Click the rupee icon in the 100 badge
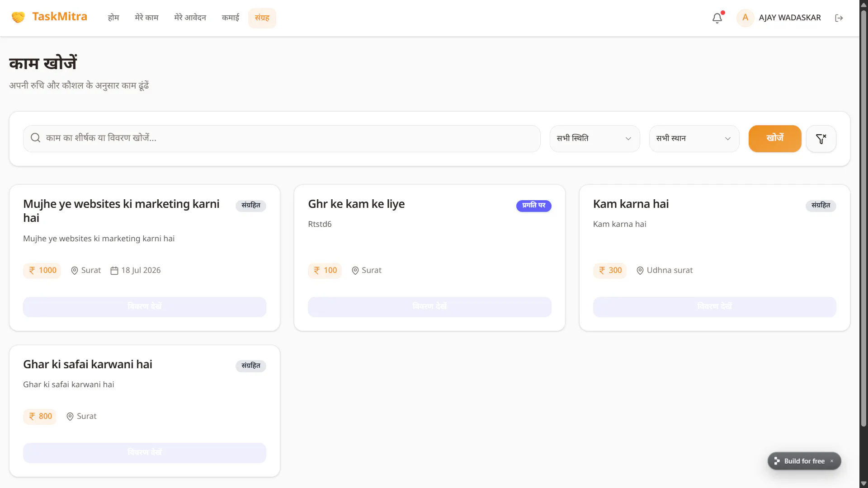The height and width of the screenshot is (488, 868). click(317, 270)
